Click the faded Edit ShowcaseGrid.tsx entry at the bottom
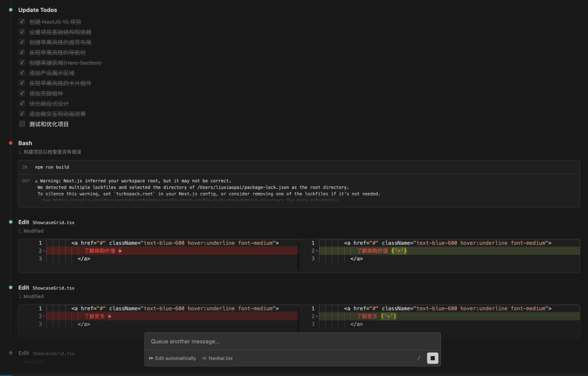Viewport: 588px width, 376px height. tap(46, 353)
